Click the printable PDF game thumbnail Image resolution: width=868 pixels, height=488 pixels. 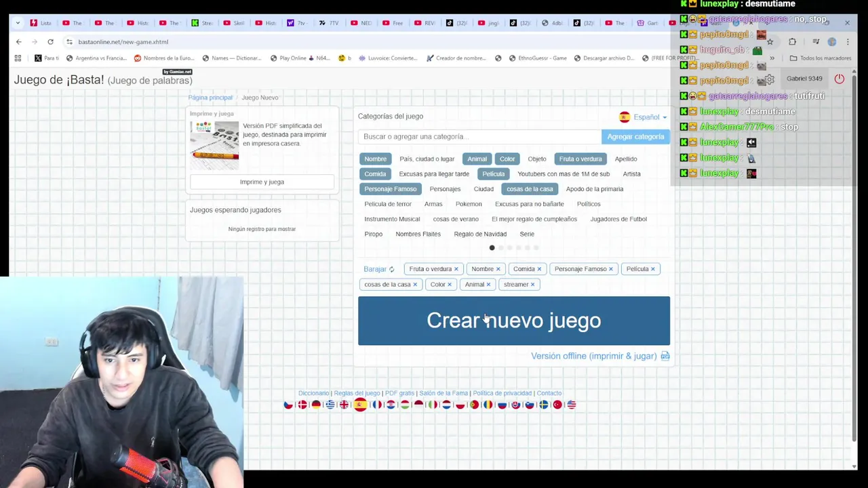[214, 145]
